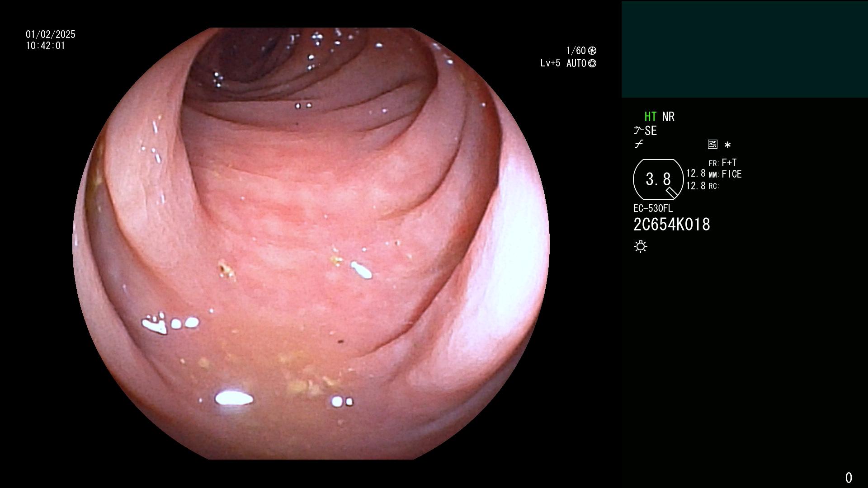The height and width of the screenshot is (488, 868).
Task: Click the structure enhancement curve icon beside SE
Action: point(638,130)
